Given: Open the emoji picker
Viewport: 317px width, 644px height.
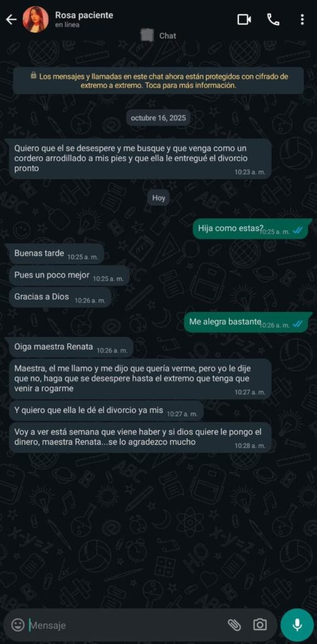Looking at the screenshot, I should point(17,625).
